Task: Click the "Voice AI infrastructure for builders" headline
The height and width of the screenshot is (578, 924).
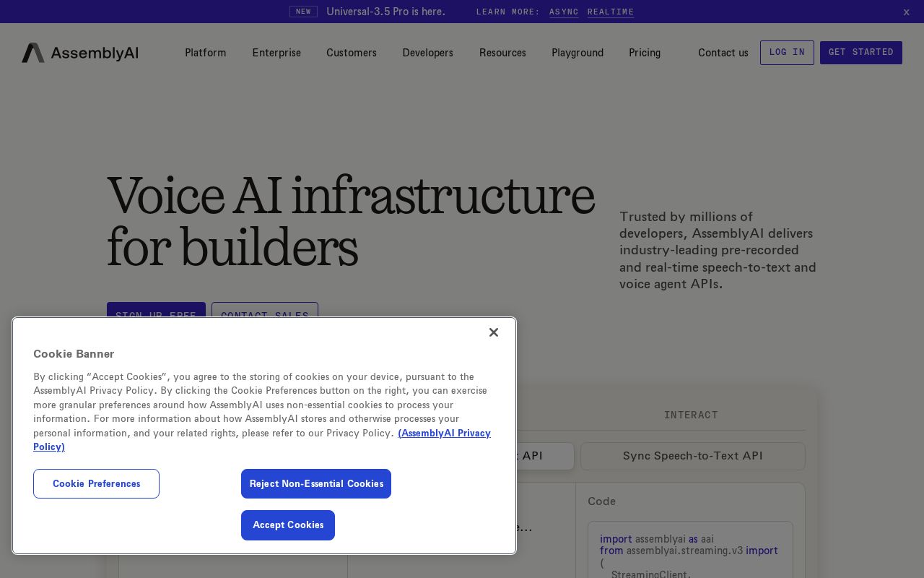Action: pyautogui.click(x=351, y=221)
